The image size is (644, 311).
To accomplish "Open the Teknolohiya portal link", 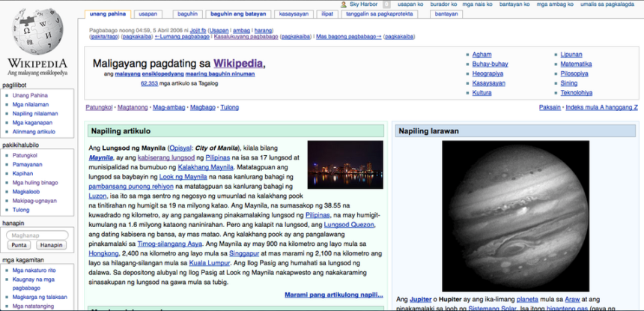I will tap(577, 93).
